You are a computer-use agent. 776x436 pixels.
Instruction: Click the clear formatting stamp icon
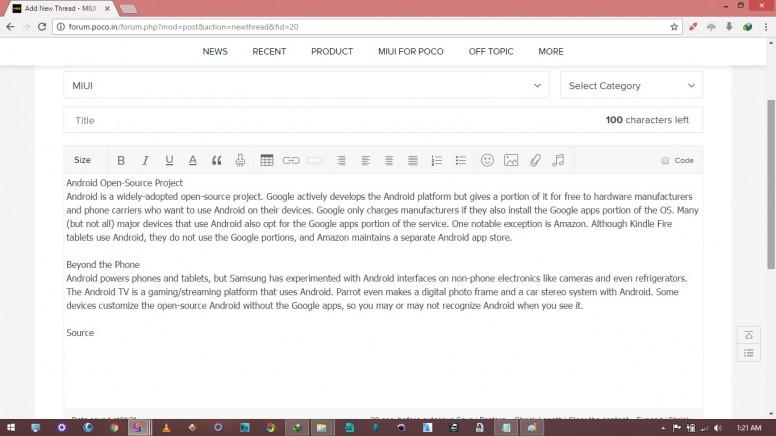pyautogui.click(x=240, y=160)
